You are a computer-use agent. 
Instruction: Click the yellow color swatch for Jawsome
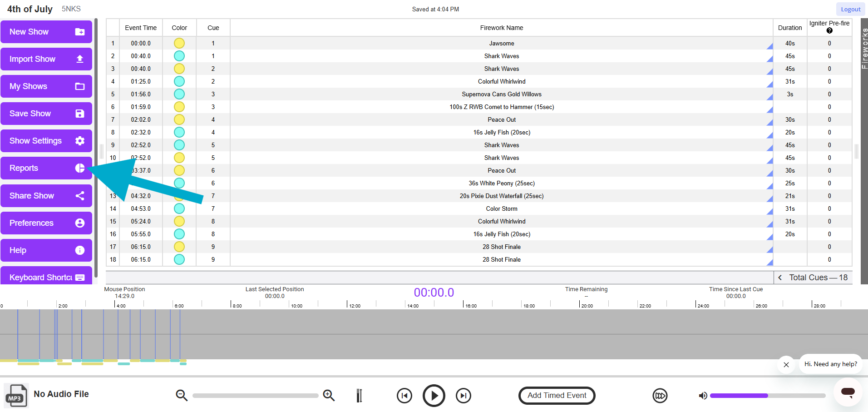(179, 43)
